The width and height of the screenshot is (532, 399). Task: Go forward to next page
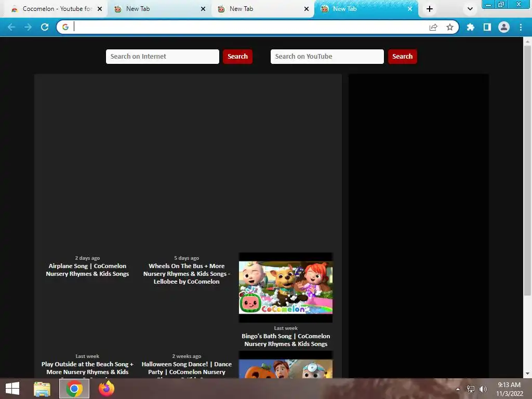[28, 27]
